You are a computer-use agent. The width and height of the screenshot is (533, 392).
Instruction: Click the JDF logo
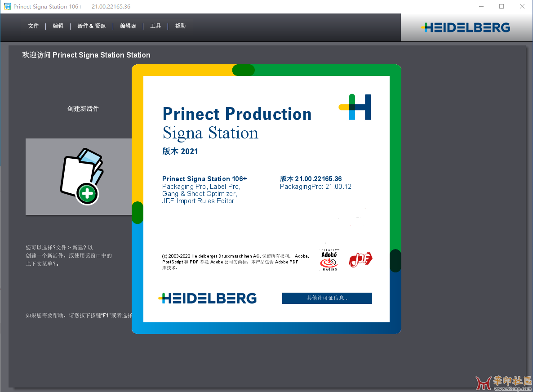pos(361,260)
